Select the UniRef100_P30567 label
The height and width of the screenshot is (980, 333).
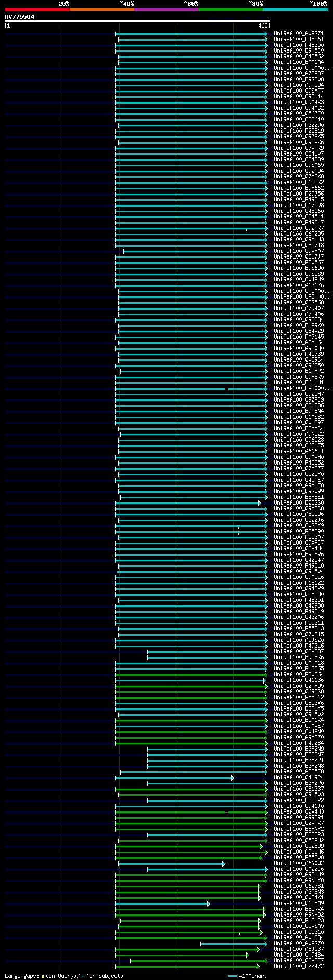(x=299, y=262)
